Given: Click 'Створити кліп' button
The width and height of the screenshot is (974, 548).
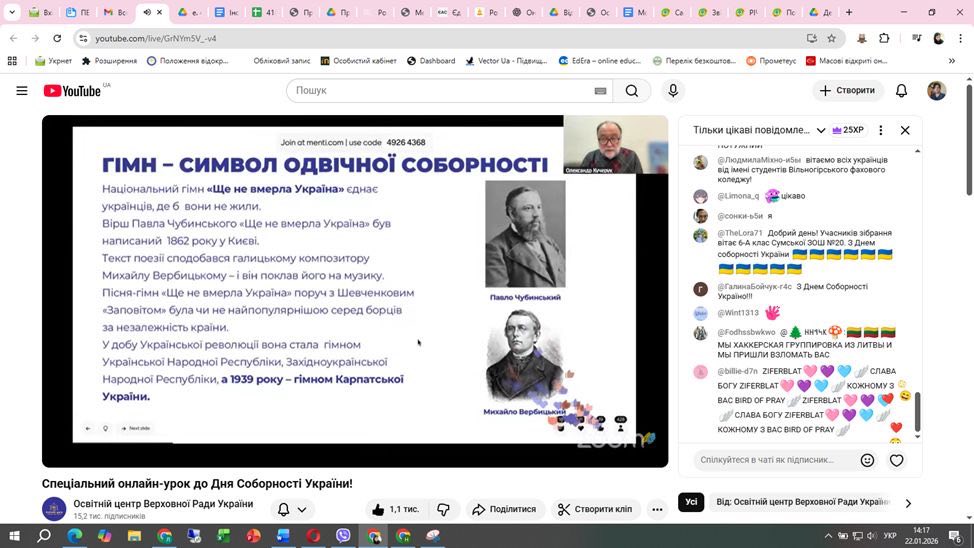Looking at the screenshot, I should 595,509.
